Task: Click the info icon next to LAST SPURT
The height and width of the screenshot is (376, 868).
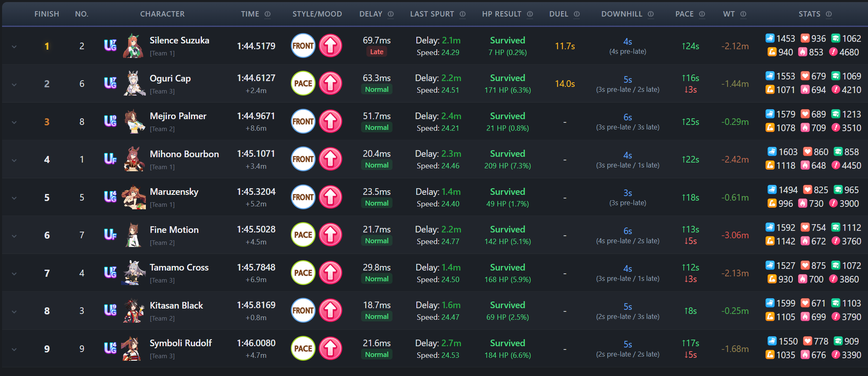Action: 463,14
